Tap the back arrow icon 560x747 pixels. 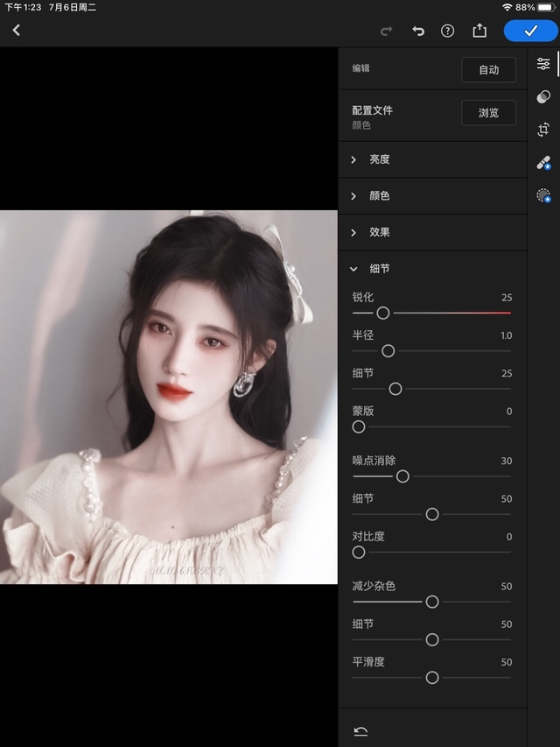(x=16, y=31)
